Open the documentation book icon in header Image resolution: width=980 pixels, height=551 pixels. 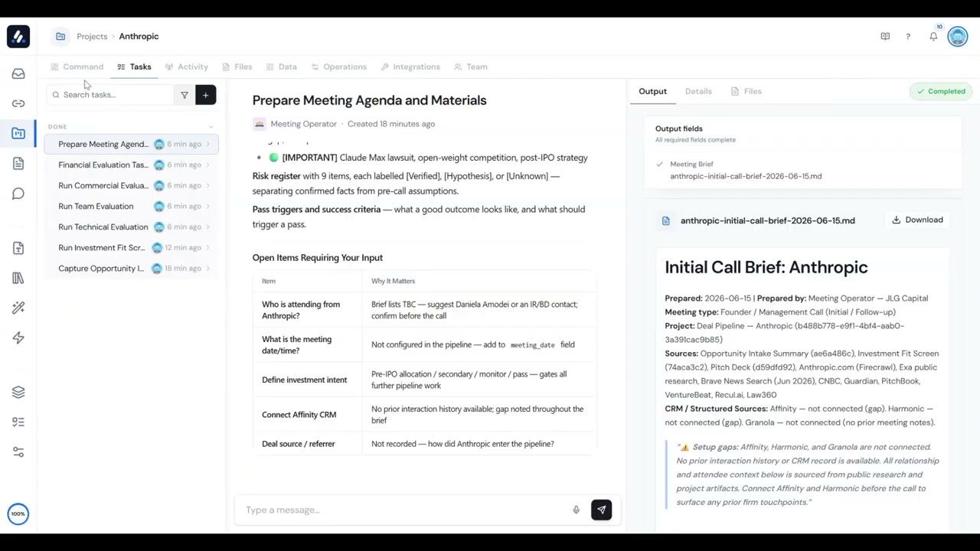[x=885, y=36]
